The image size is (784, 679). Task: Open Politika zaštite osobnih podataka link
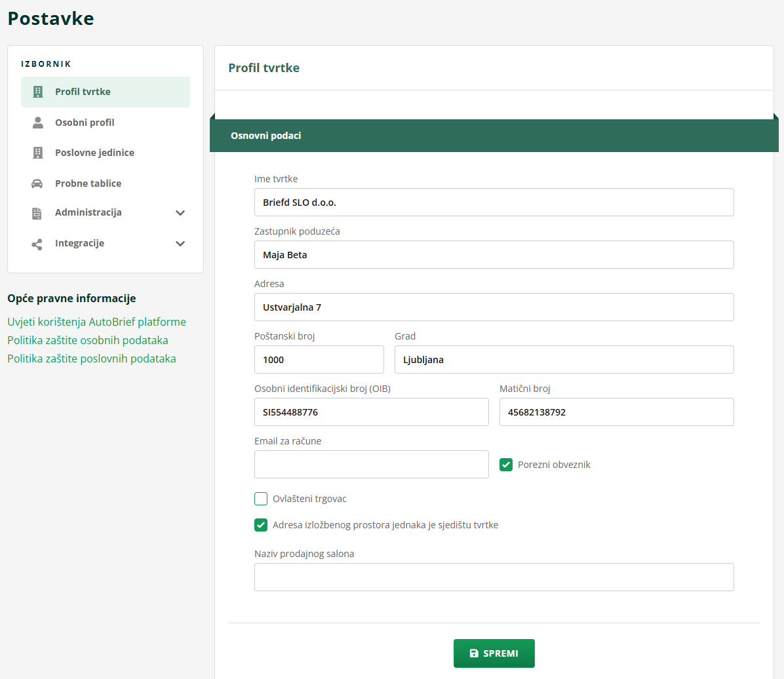click(88, 340)
